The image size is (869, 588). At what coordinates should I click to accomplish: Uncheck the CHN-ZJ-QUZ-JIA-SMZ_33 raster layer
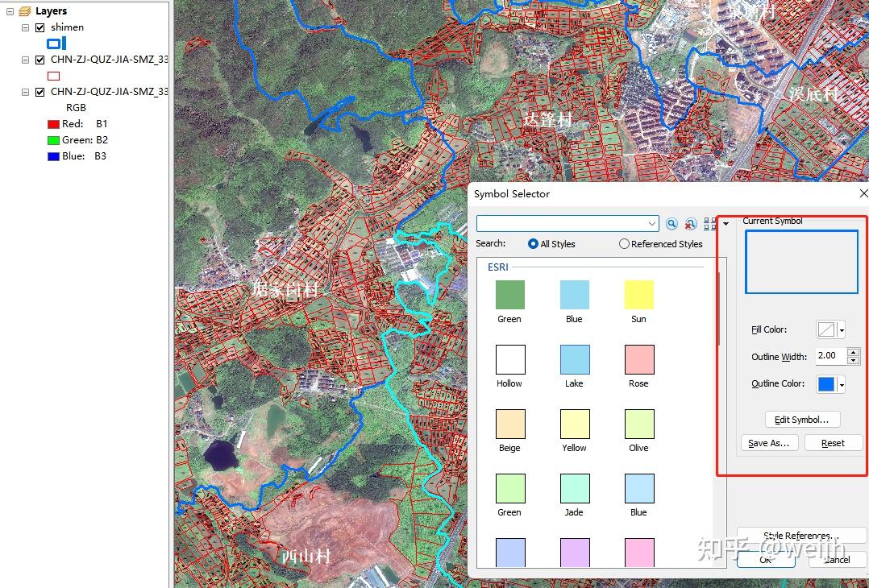[39, 91]
